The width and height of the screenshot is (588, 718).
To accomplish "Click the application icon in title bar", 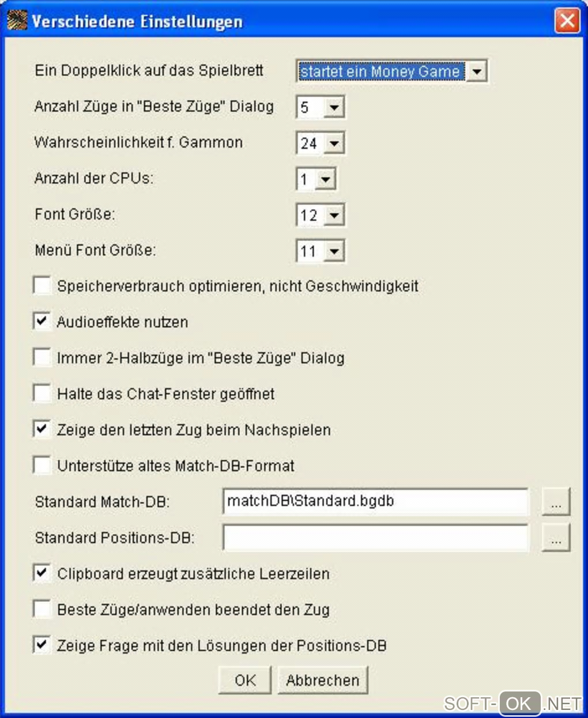I will tap(17, 21).
